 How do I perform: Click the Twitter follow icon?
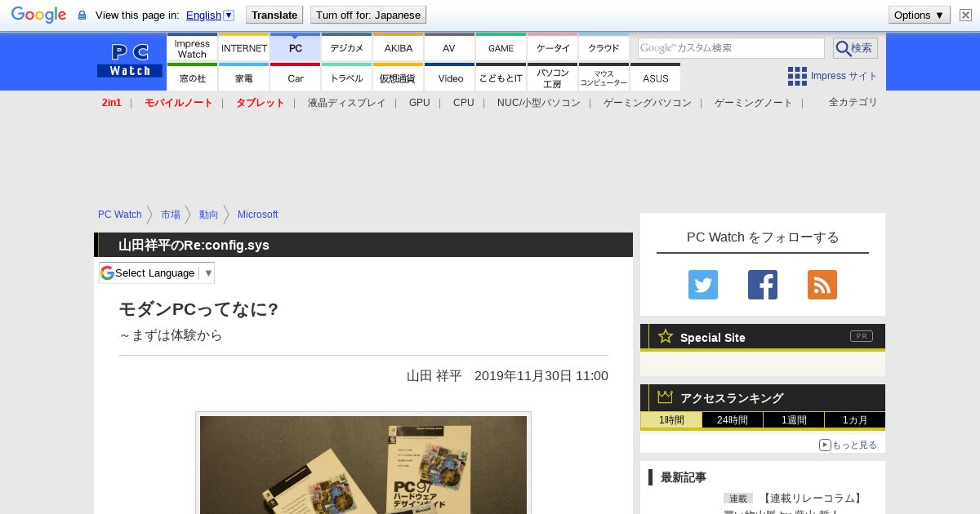[703, 285]
